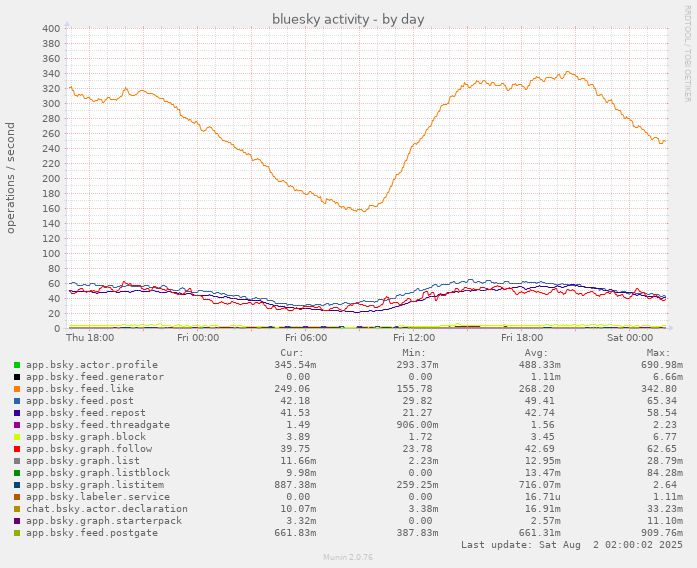This screenshot has width=697, height=568.
Task: Click the blue app.bsky.feed.post legend swatch
Action: (17, 401)
